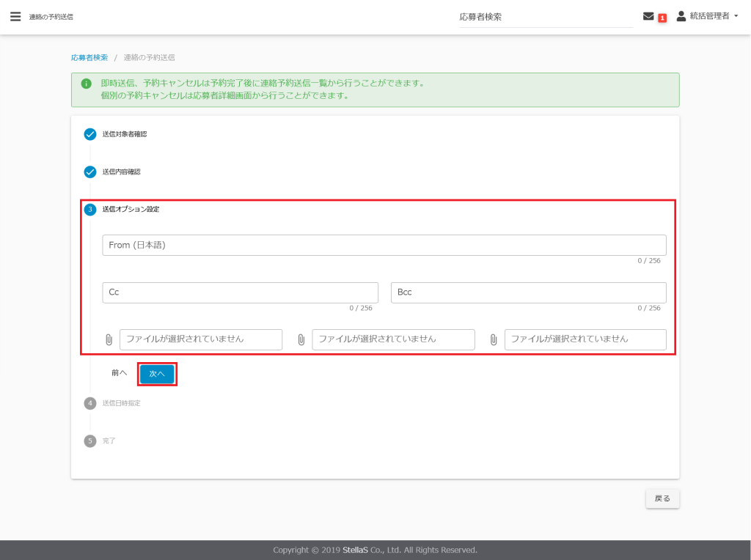The image size is (751, 560).
Task: Select step 4 送信日時指定
Action: [x=121, y=403]
